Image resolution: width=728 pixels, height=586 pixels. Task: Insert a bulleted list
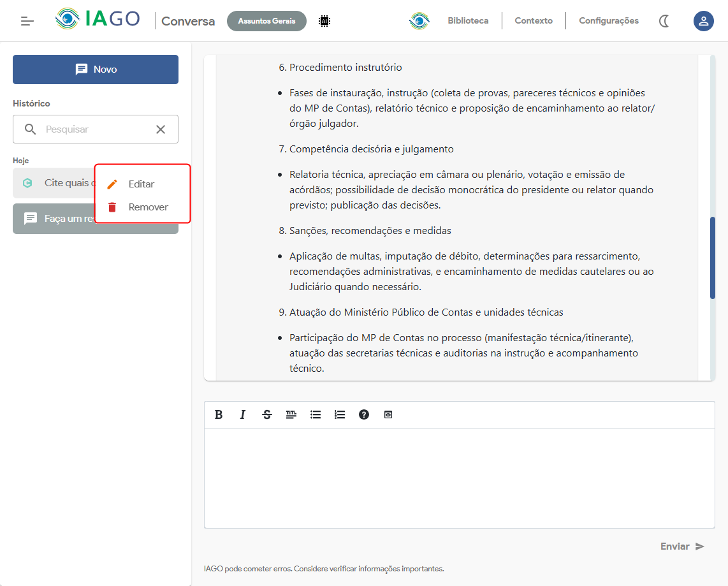316,414
